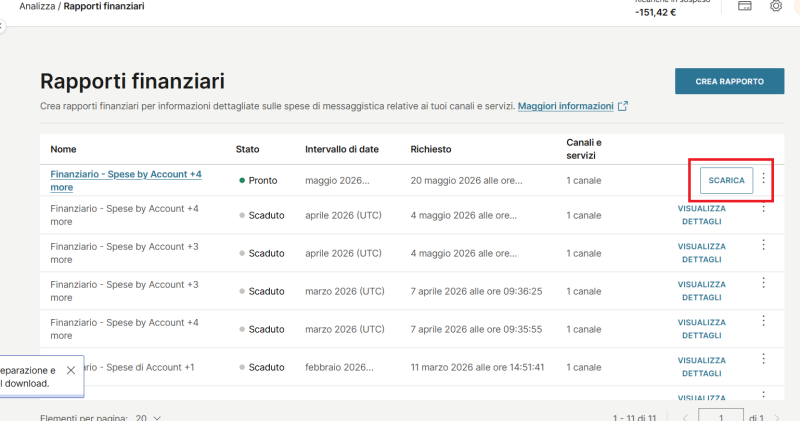Open the billing card icon in header
The height and width of the screenshot is (421, 800).
744,6
